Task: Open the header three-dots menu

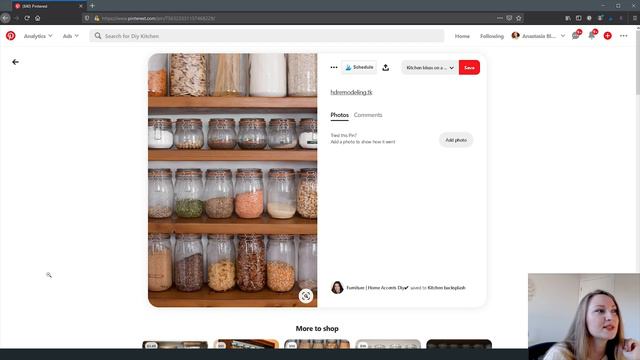Action: click(x=623, y=36)
